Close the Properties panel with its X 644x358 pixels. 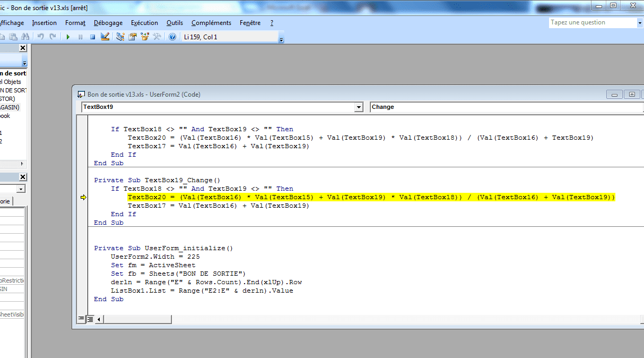click(x=23, y=177)
